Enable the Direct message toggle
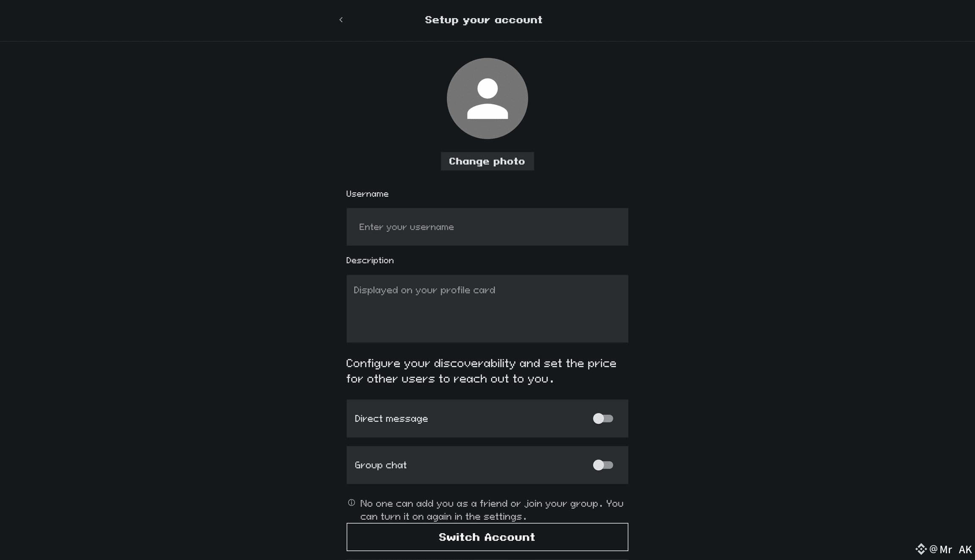 [603, 419]
